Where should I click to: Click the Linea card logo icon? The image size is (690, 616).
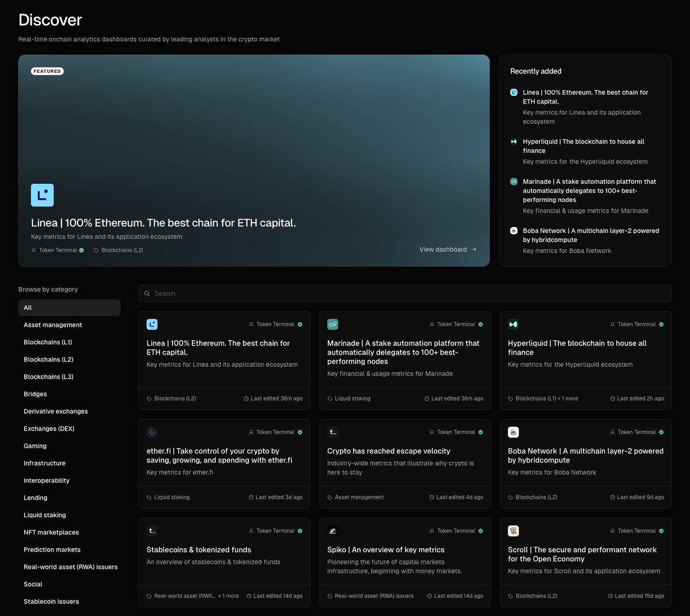tap(152, 325)
